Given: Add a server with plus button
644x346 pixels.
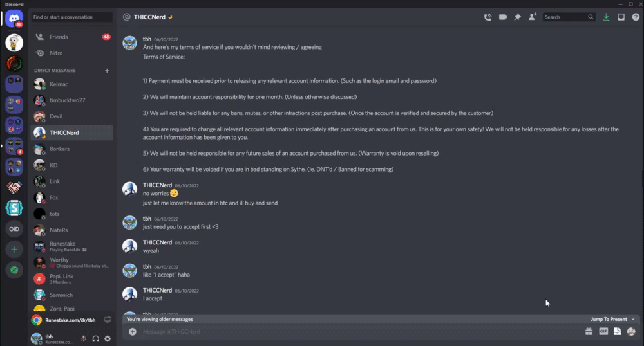Looking at the screenshot, I should [x=14, y=249].
